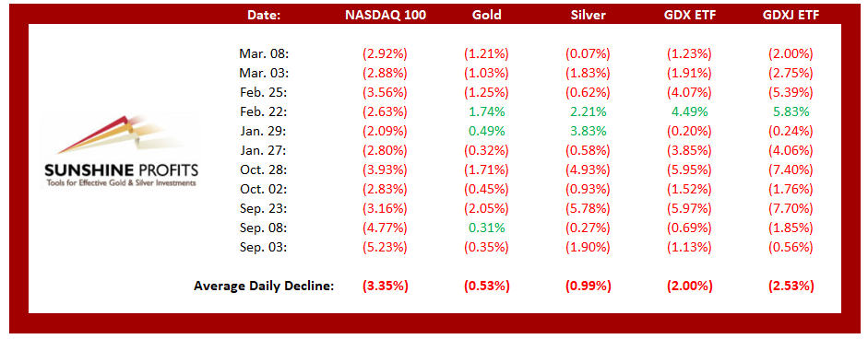868x339 pixels.
Task: Select the GDX ETF column header
Action: click(x=689, y=15)
